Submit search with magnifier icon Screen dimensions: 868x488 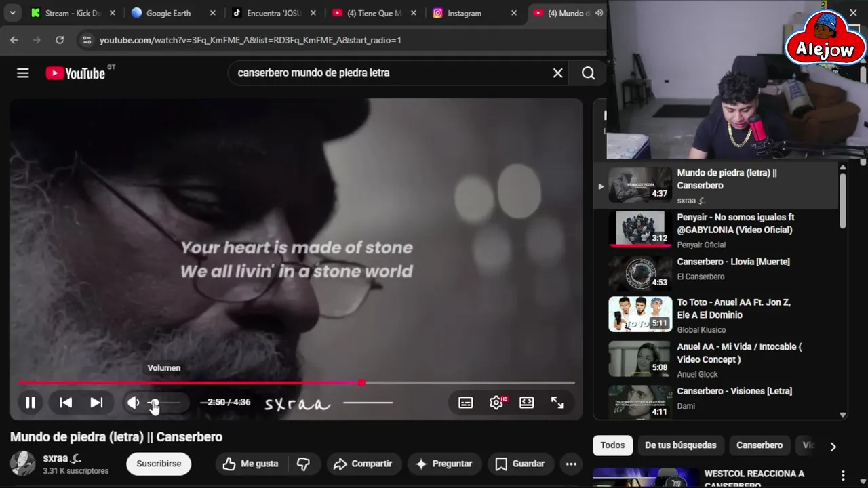[589, 73]
